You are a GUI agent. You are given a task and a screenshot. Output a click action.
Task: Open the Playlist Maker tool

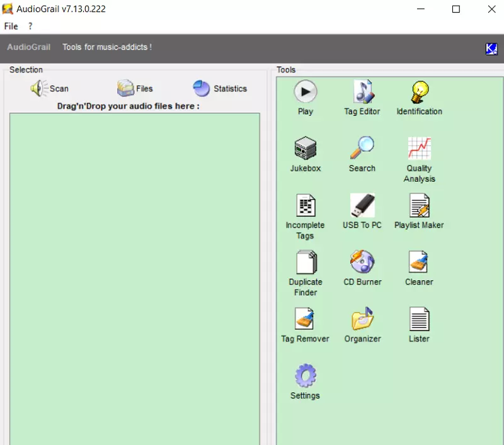pos(419,206)
